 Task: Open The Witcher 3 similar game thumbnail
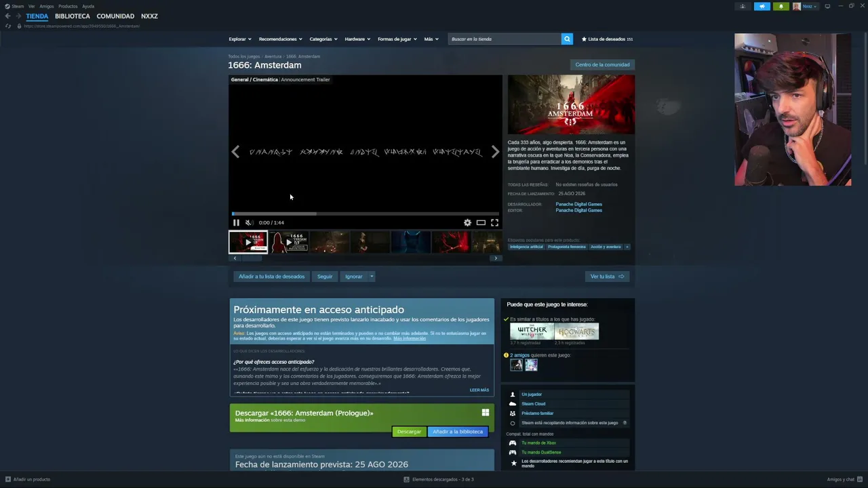pos(532,331)
